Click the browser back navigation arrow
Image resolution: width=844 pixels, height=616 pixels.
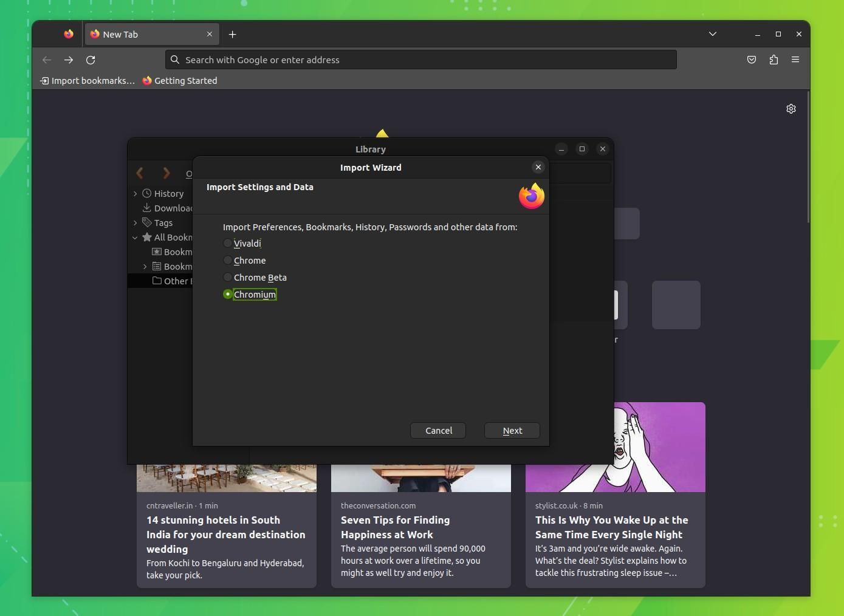click(x=47, y=60)
